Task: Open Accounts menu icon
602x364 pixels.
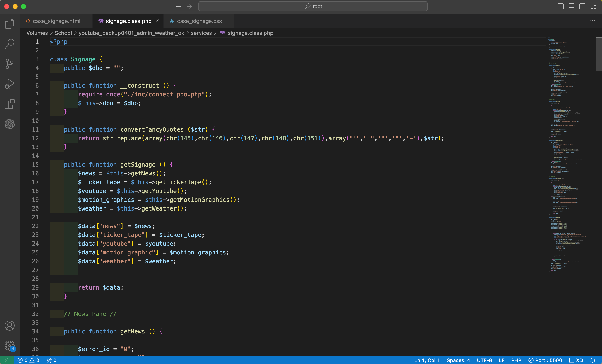Action: click(x=10, y=326)
